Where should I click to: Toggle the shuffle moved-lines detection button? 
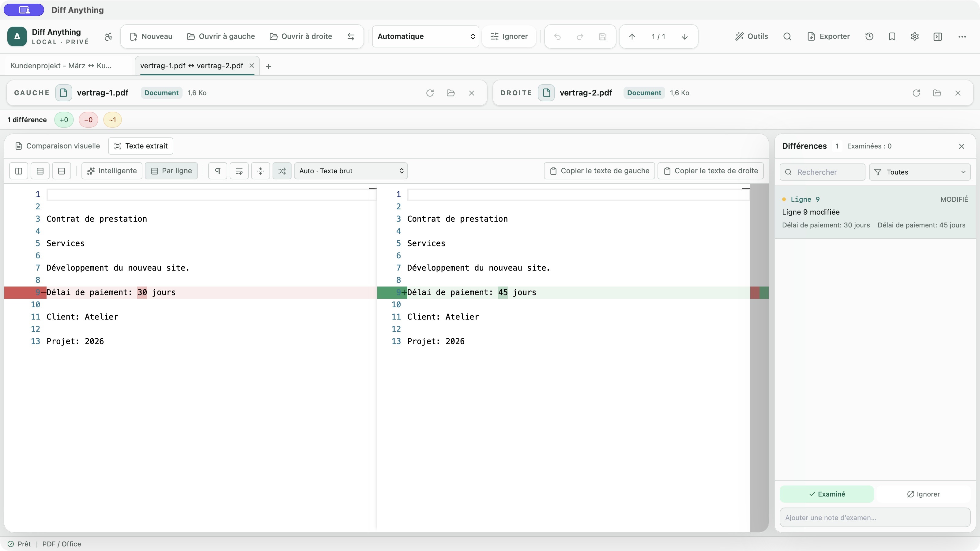[282, 171]
